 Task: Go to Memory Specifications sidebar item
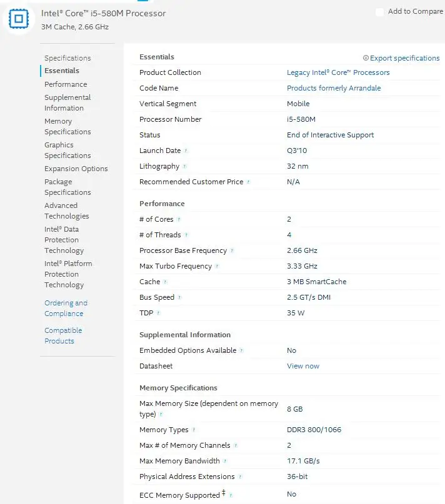pos(67,127)
